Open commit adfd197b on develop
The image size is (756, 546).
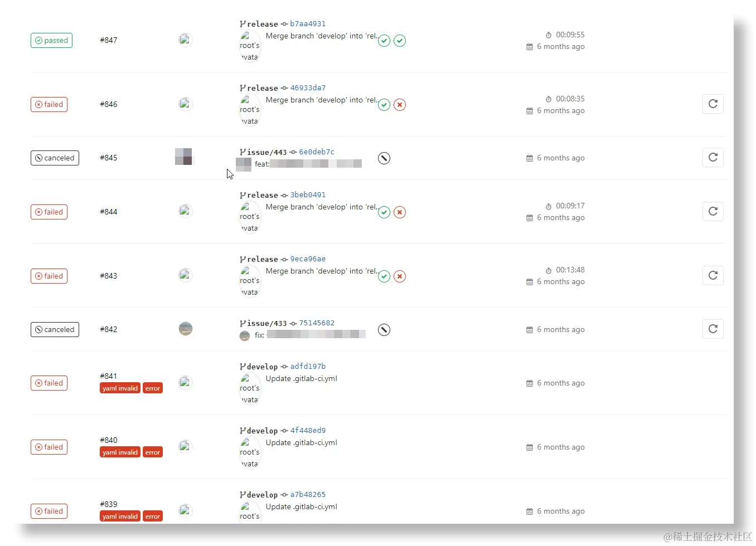tap(308, 367)
